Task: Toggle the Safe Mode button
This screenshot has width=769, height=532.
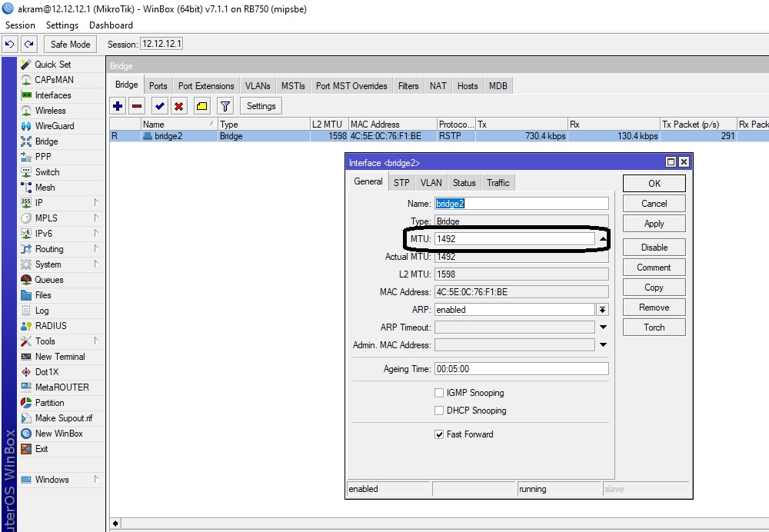Action: [70, 45]
